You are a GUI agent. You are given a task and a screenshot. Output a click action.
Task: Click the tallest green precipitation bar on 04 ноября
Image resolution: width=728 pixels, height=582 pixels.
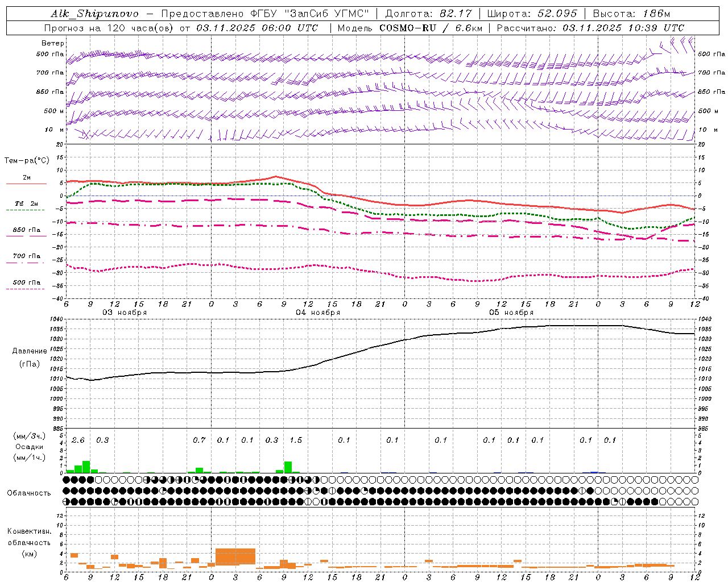(x=288, y=467)
